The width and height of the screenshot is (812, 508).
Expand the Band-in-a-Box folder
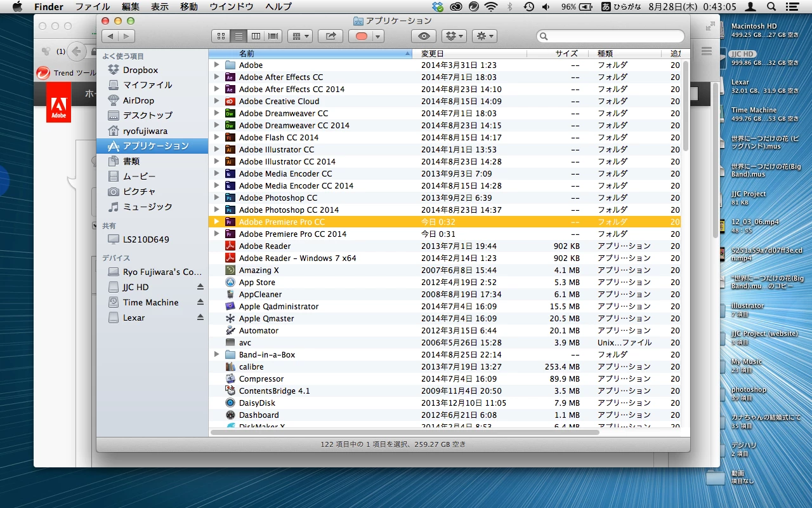point(216,355)
